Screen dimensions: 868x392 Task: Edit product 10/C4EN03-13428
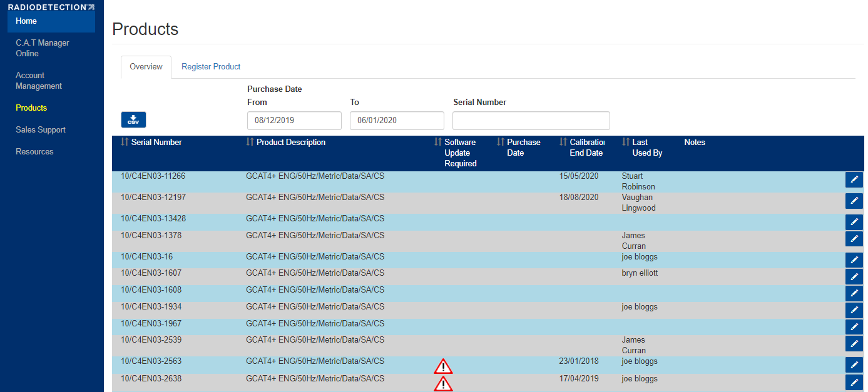(x=854, y=222)
